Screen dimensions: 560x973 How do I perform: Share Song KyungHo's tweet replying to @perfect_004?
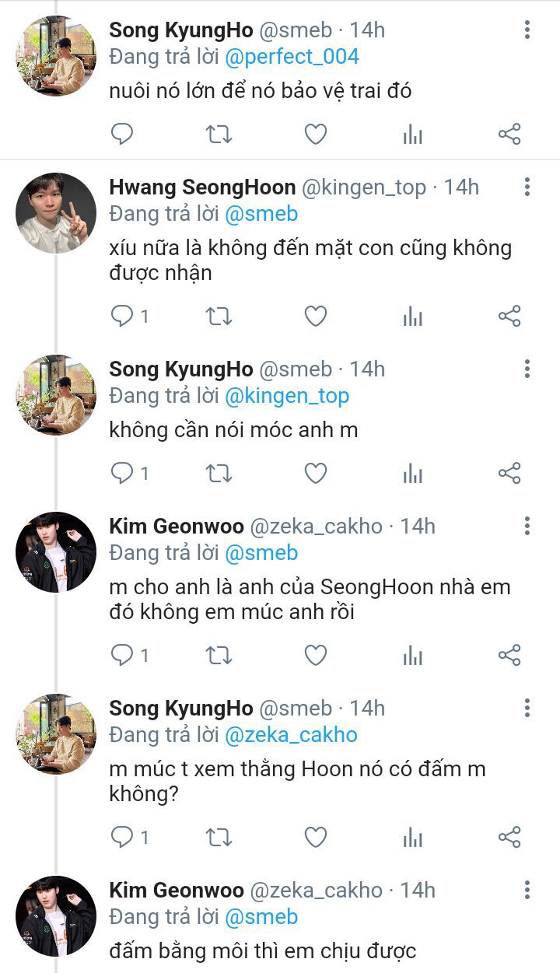(509, 135)
